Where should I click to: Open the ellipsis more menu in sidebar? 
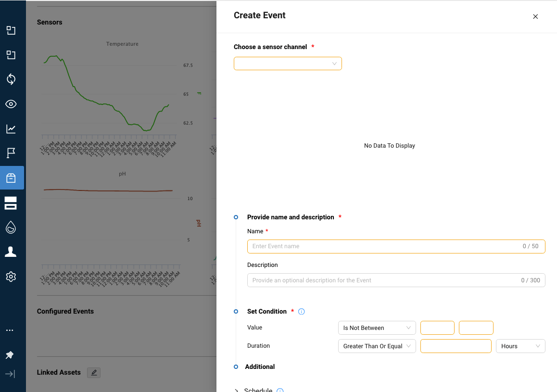pyautogui.click(x=11, y=330)
